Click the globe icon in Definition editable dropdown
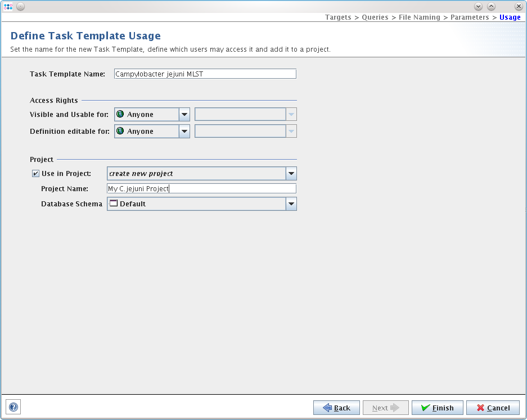The height and width of the screenshot is (420, 527). [120, 131]
